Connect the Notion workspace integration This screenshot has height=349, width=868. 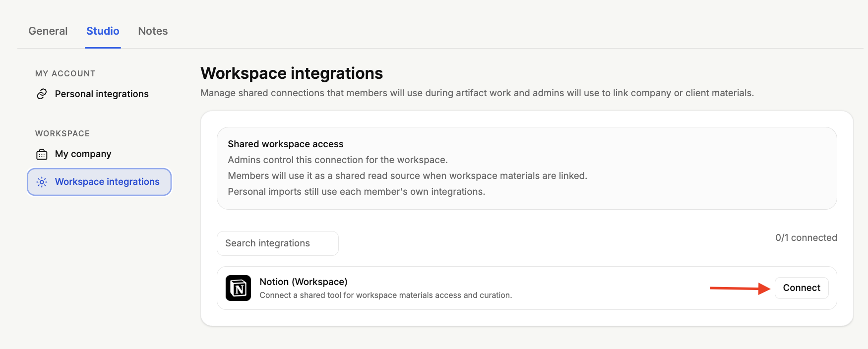coord(802,288)
